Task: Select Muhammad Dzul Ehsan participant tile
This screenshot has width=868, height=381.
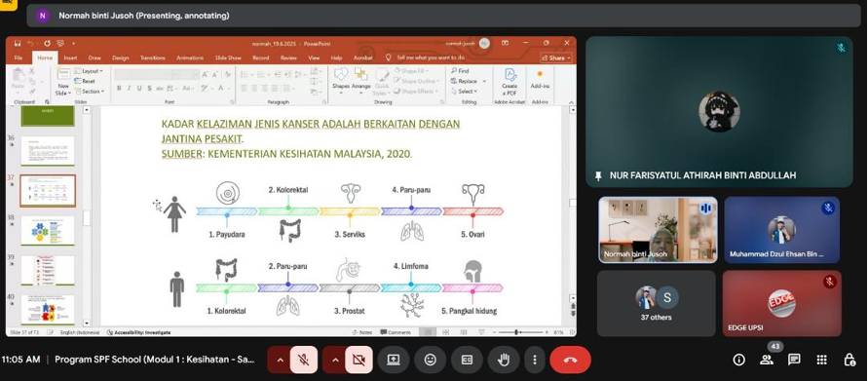Action: coord(781,230)
